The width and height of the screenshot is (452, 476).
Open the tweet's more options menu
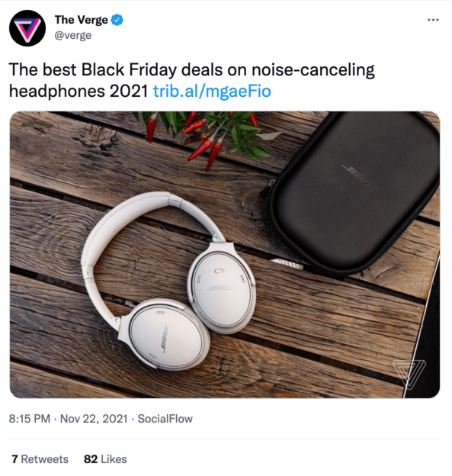coord(433,20)
